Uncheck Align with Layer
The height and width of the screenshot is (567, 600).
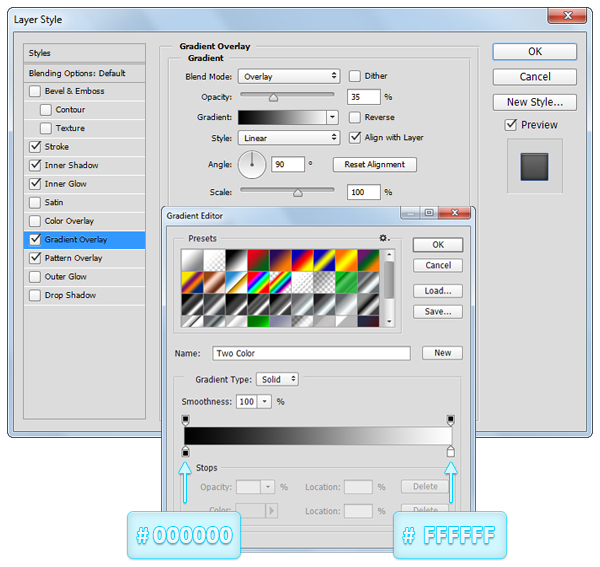coord(355,137)
